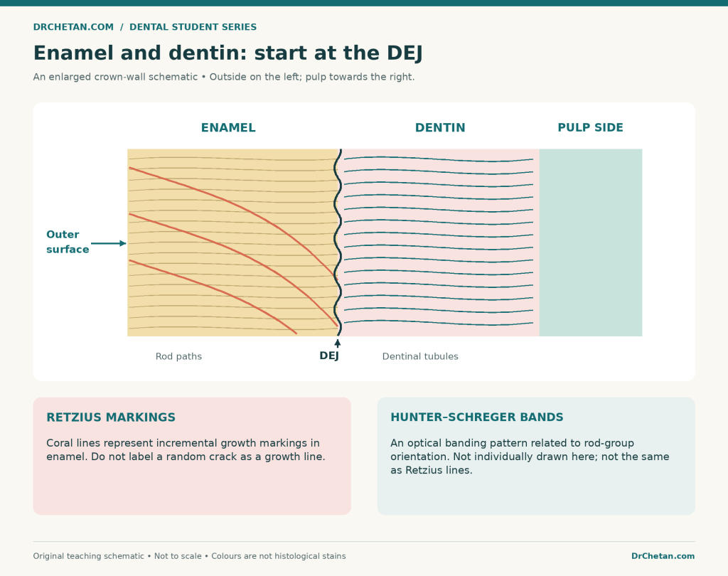Screen dimensions: 728x576
Task: Click the pink dentin region with tubules
Action: 439,242
